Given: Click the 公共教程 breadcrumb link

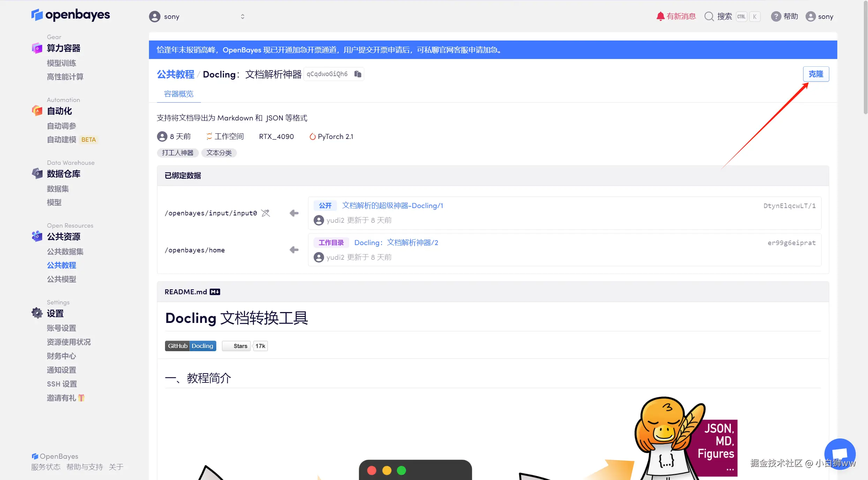Looking at the screenshot, I should 175,74.
